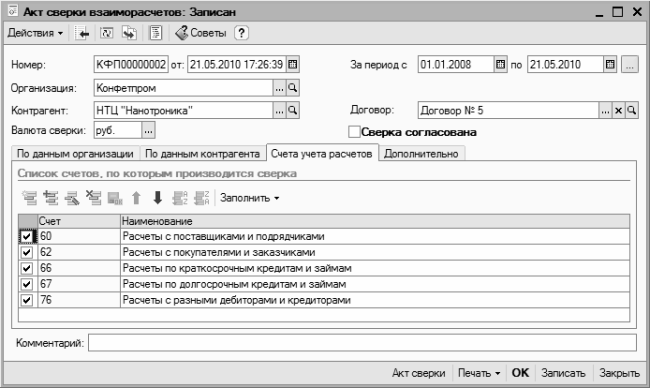Screen dimensions: 650x388
Task: Move row down with arrow icon
Action: [158, 198]
